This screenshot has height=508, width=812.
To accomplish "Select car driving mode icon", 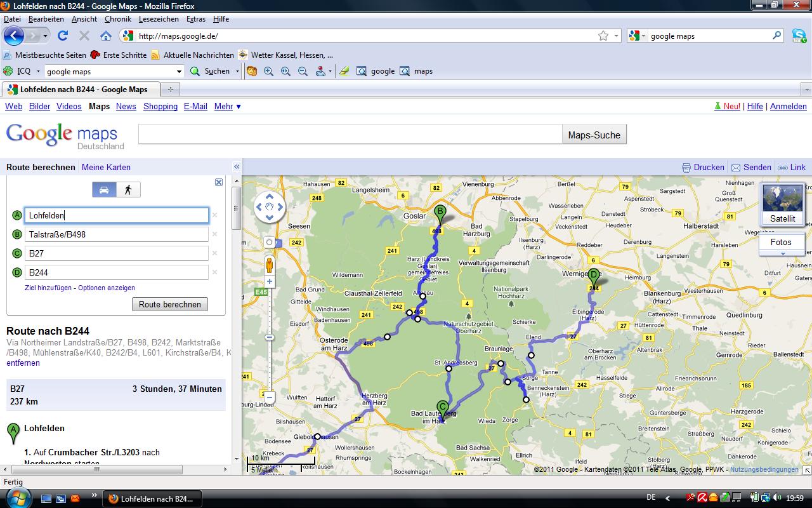I will pos(104,190).
